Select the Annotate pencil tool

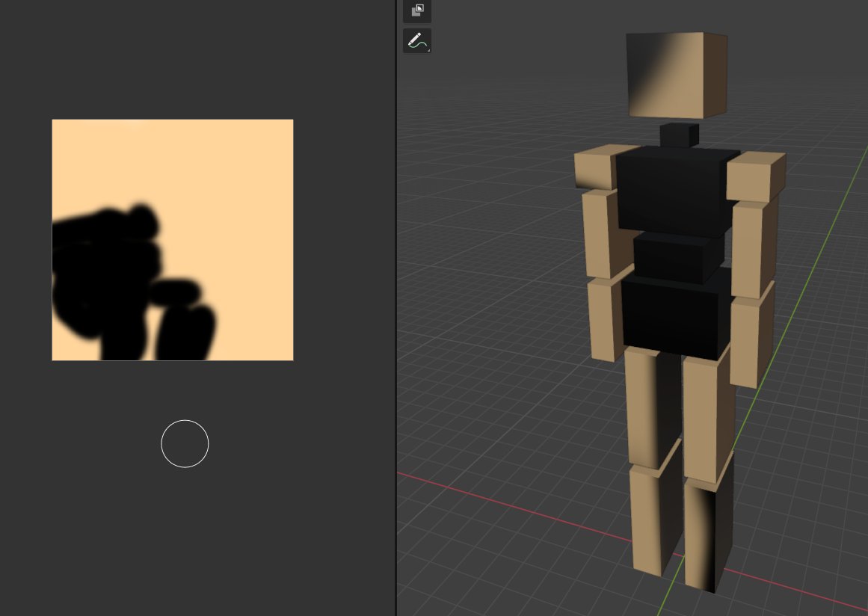point(417,41)
